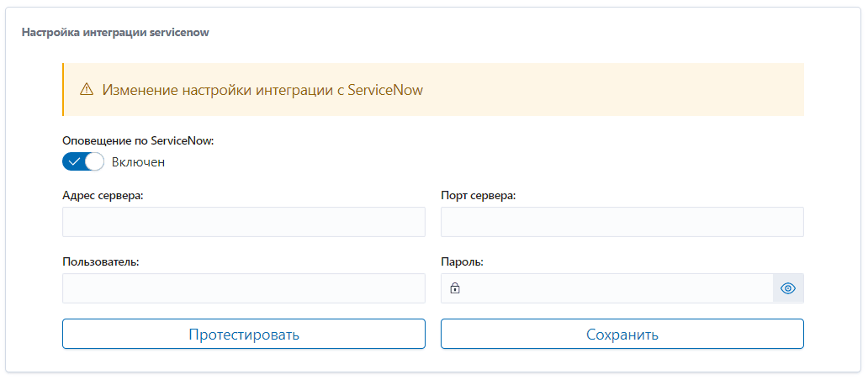Focus the Пользователь input field
868x385 pixels.
coord(244,288)
